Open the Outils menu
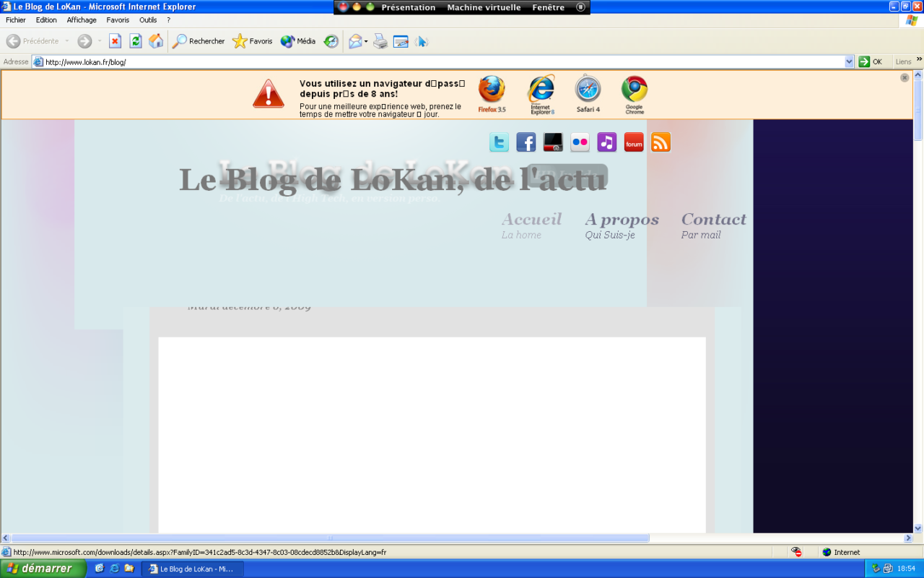The height and width of the screenshot is (578, 924). click(x=148, y=20)
